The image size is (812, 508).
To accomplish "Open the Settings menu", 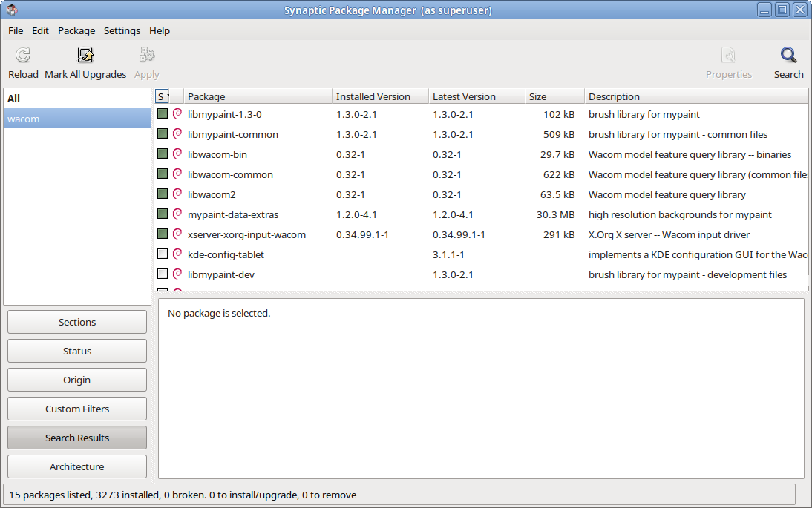I will pyautogui.click(x=122, y=30).
